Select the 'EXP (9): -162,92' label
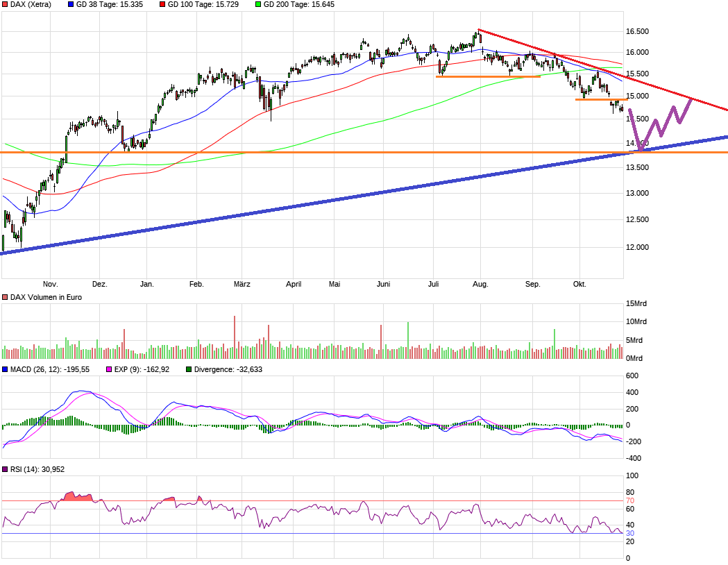Viewport: 728px width, 565px height. pos(142,369)
